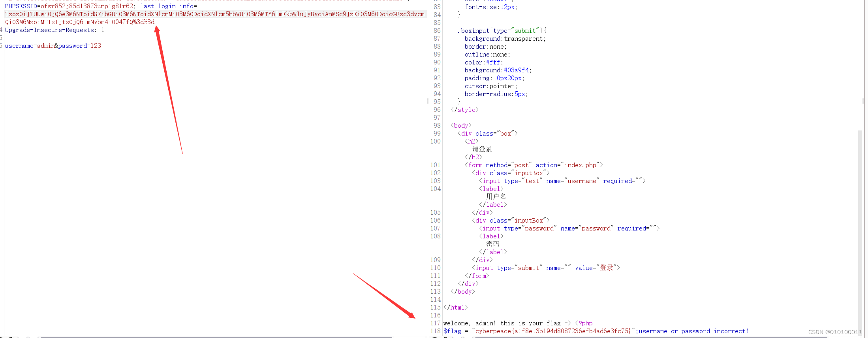Click the input type="password" name="password" line

click(569, 228)
